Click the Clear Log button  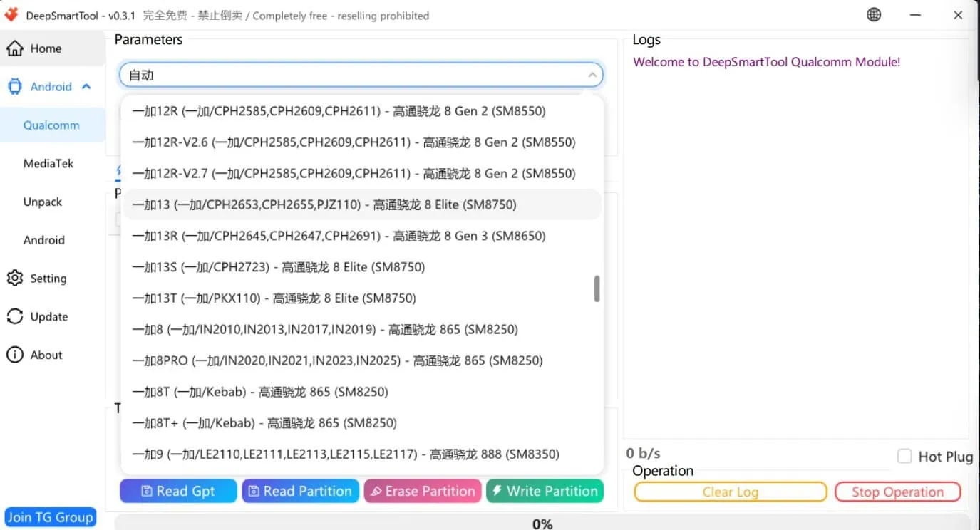(731, 492)
